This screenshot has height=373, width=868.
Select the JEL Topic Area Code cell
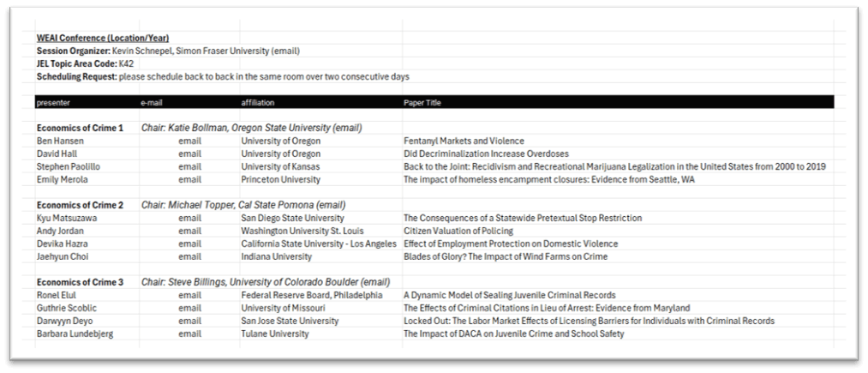pos(85,63)
